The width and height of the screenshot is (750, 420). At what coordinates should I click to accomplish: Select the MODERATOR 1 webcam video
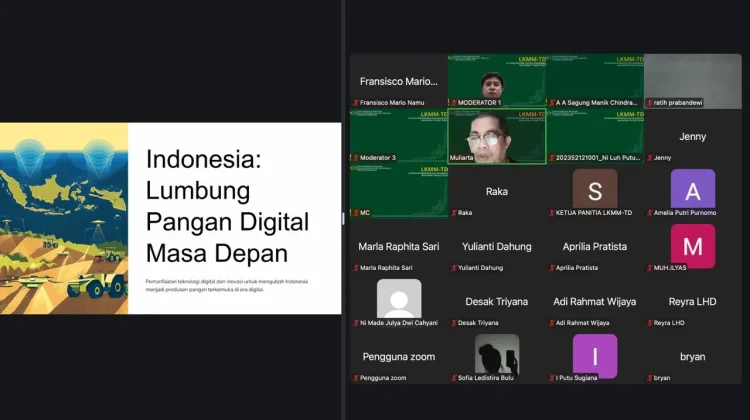(x=496, y=81)
